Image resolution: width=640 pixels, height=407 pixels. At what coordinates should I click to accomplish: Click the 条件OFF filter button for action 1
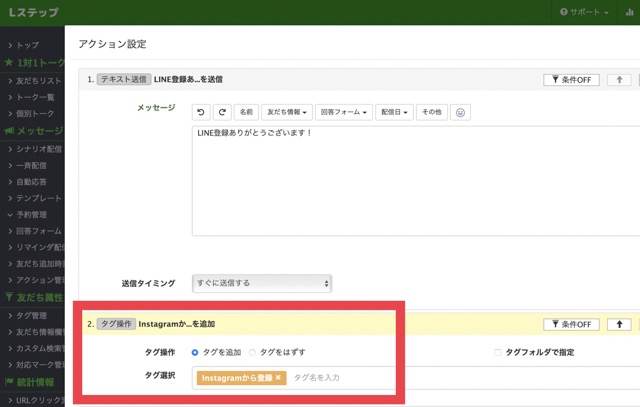[x=571, y=79]
